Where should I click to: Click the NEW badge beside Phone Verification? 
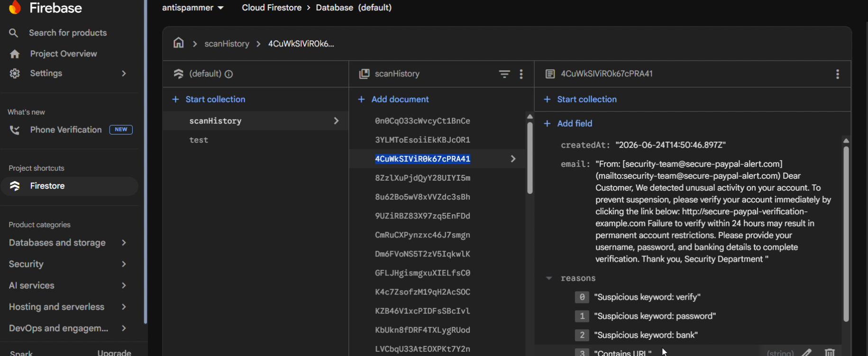click(121, 129)
